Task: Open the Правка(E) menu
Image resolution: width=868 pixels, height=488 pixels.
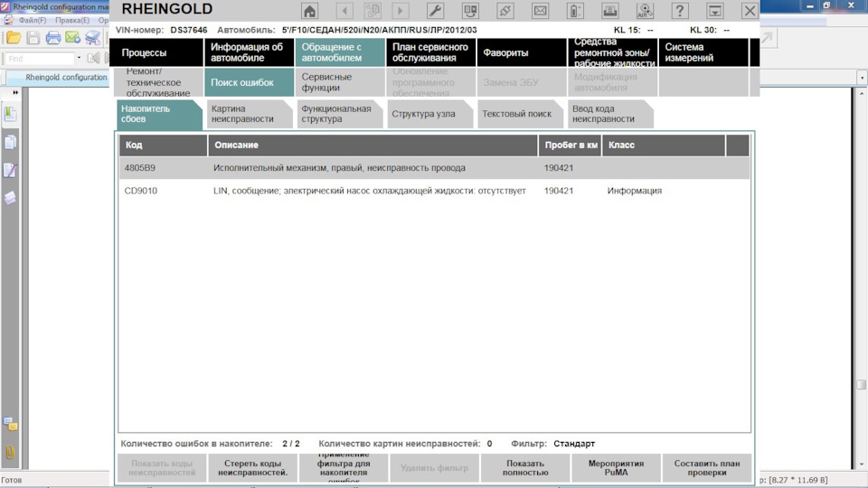Action: 72,20
